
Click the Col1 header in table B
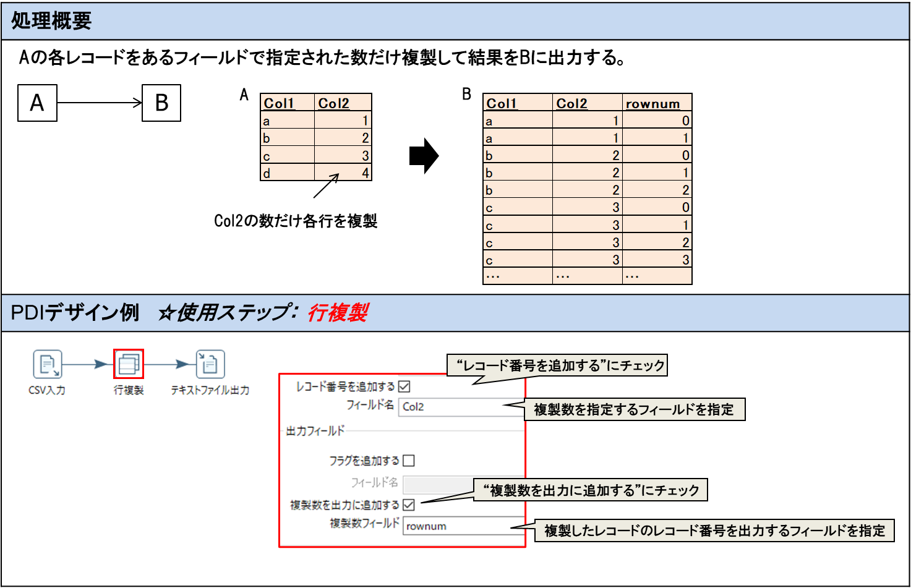(518, 103)
